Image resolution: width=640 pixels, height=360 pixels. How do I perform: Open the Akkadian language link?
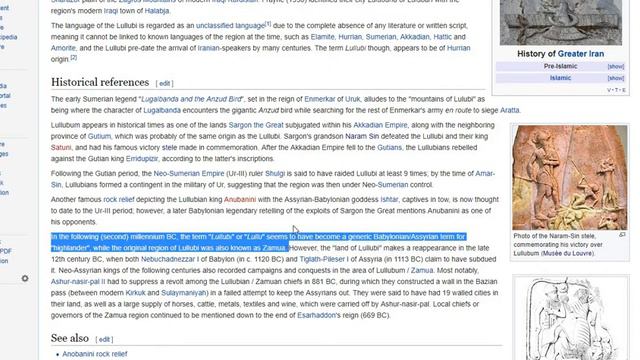[415, 37]
